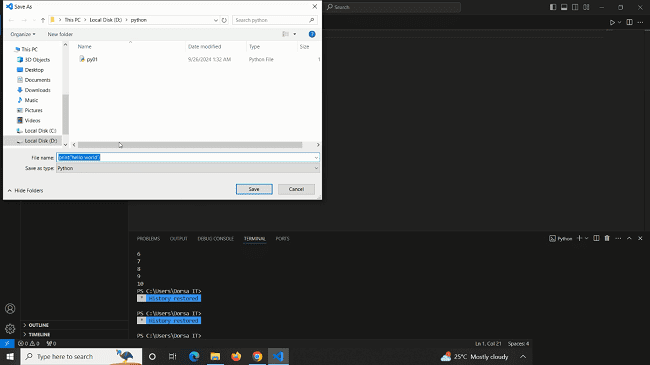Click the Run Python File play icon
Viewport: 650px width, 365px height.
pos(612,22)
